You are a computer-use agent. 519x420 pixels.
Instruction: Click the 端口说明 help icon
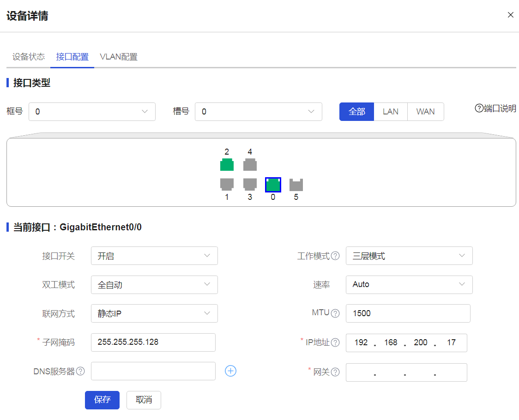(479, 108)
